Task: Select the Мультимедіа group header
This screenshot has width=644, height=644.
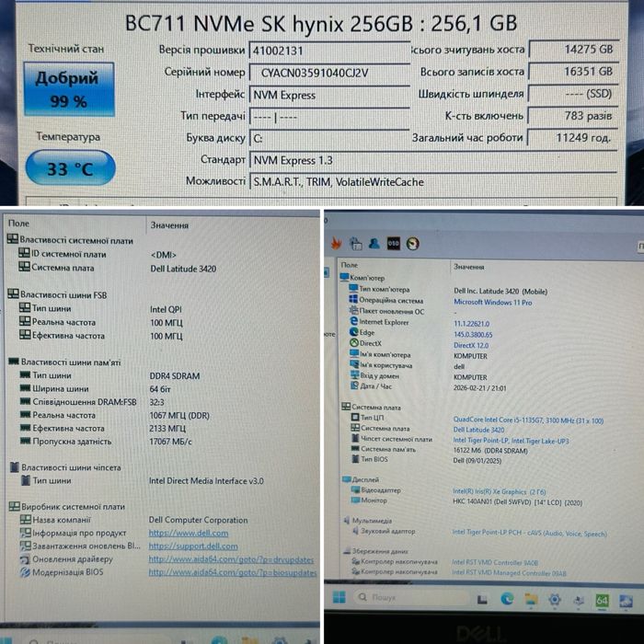Action: (x=368, y=521)
